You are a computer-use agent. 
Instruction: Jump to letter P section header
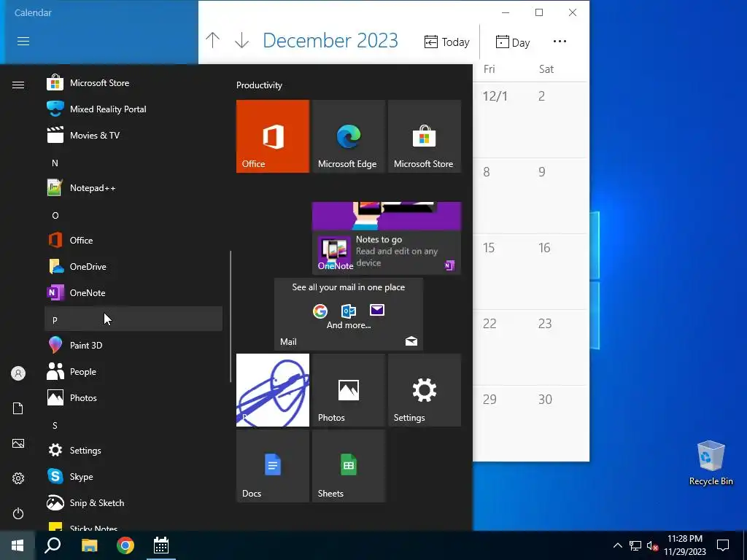133,319
